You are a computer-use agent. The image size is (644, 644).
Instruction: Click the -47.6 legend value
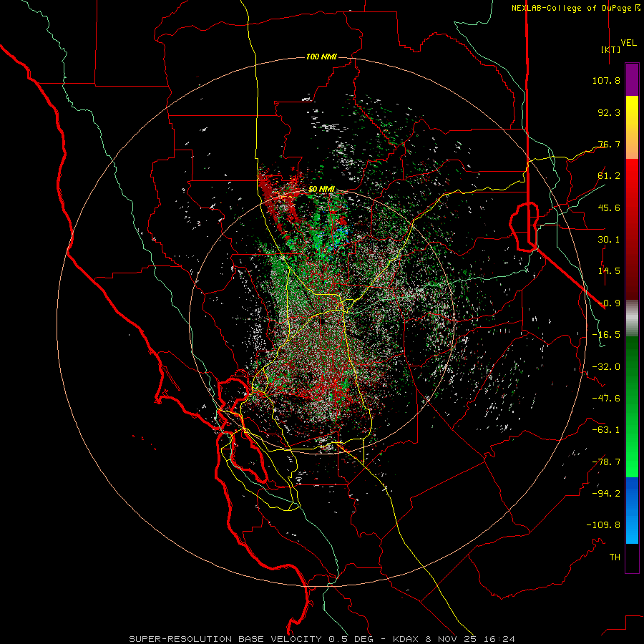pyautogui.click(x=606, y=399)
